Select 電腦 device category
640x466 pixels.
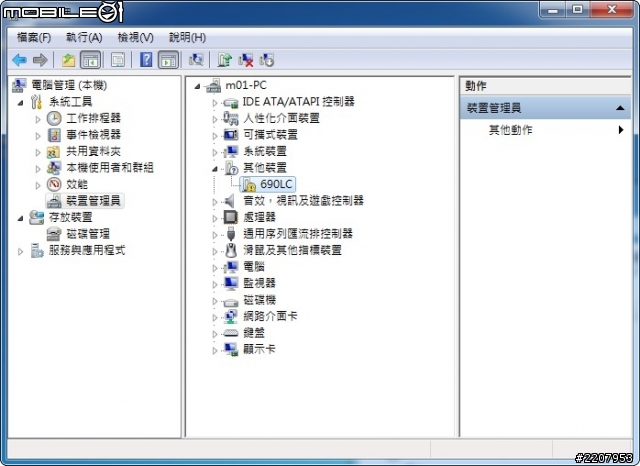pyautogui.click(x=254, y=266)
